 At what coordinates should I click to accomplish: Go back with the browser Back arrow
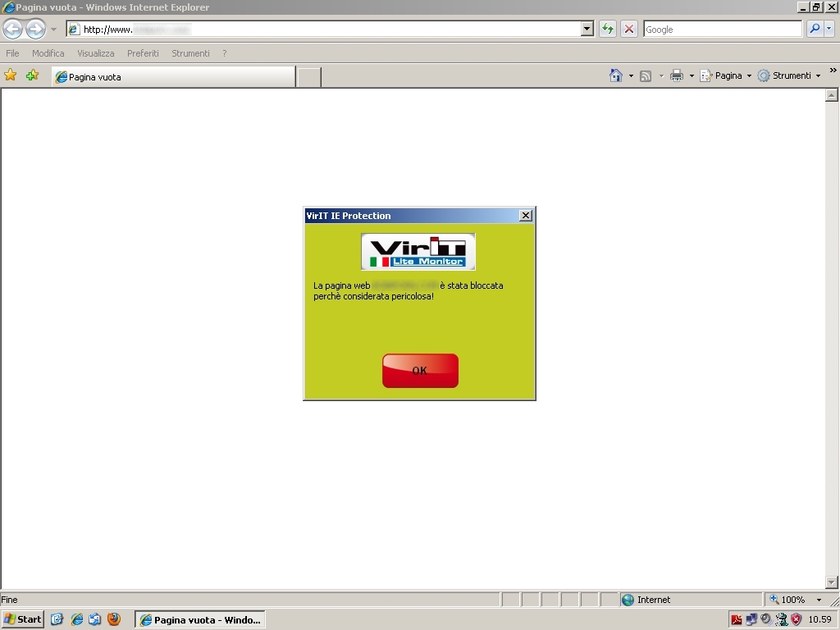pos(13,29)
